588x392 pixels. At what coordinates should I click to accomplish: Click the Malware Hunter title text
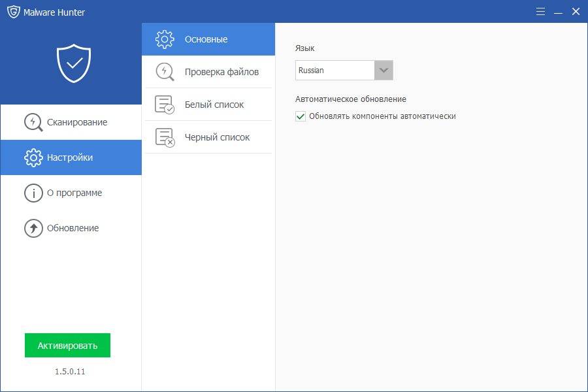(x=54, y=12)
